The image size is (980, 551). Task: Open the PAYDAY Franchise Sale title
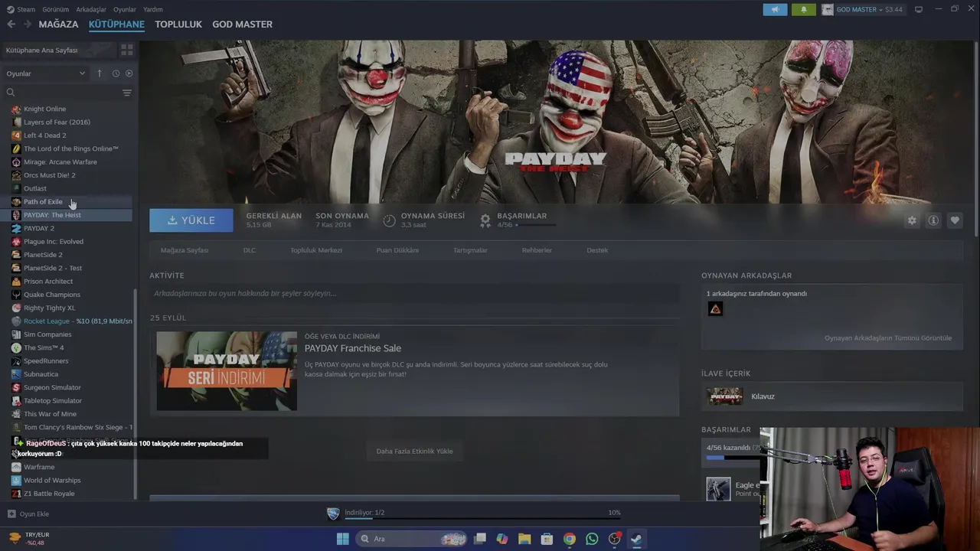pyautogui.click(x=353, y=348)
